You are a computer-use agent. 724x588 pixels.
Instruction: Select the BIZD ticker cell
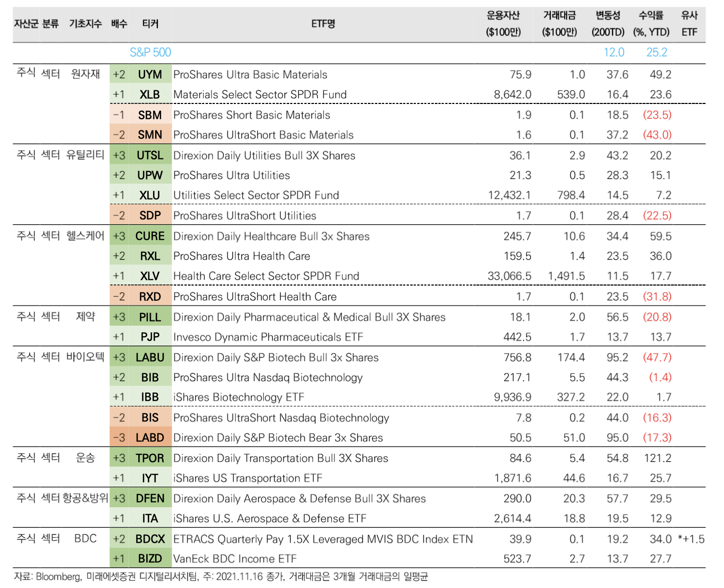[x=150, y=558]
